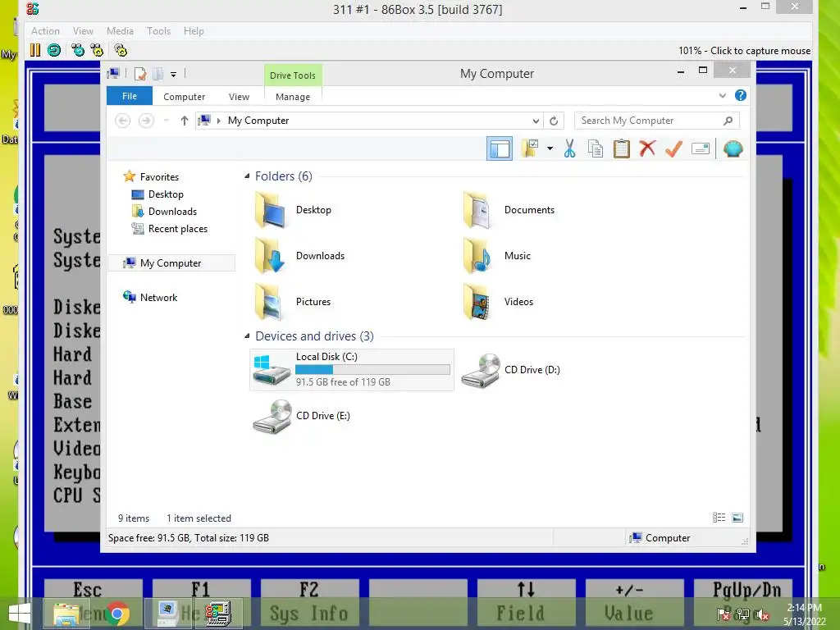Click the folder options icon in Explorer toolbar

click(530, 148)
